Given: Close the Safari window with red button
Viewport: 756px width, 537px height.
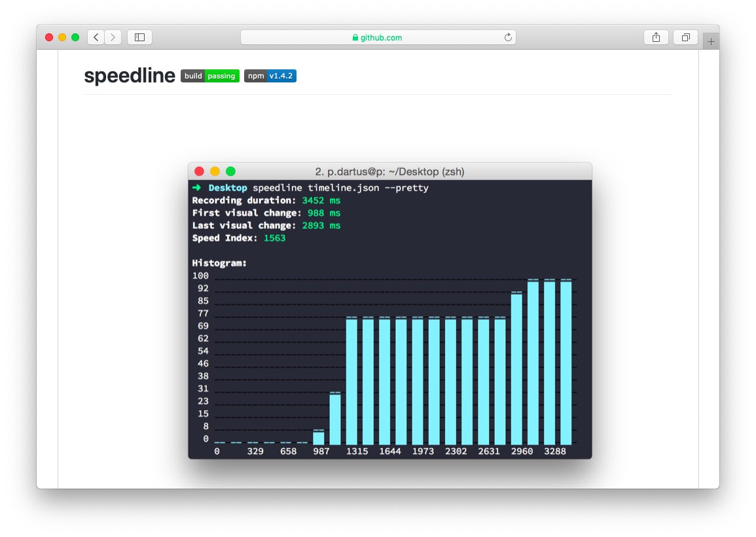Looking at the screenshot, I should point(48,37).
